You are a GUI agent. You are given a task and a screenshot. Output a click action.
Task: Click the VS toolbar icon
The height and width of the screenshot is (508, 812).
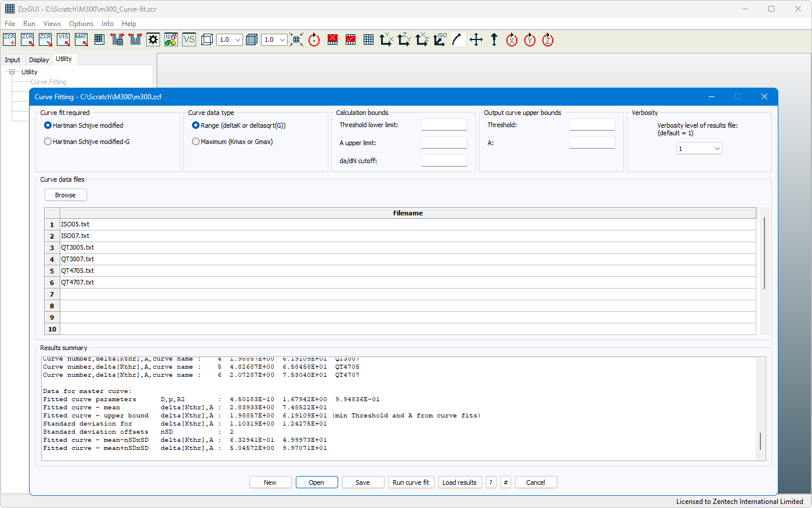pyautogui.click(x=189, y=39)
